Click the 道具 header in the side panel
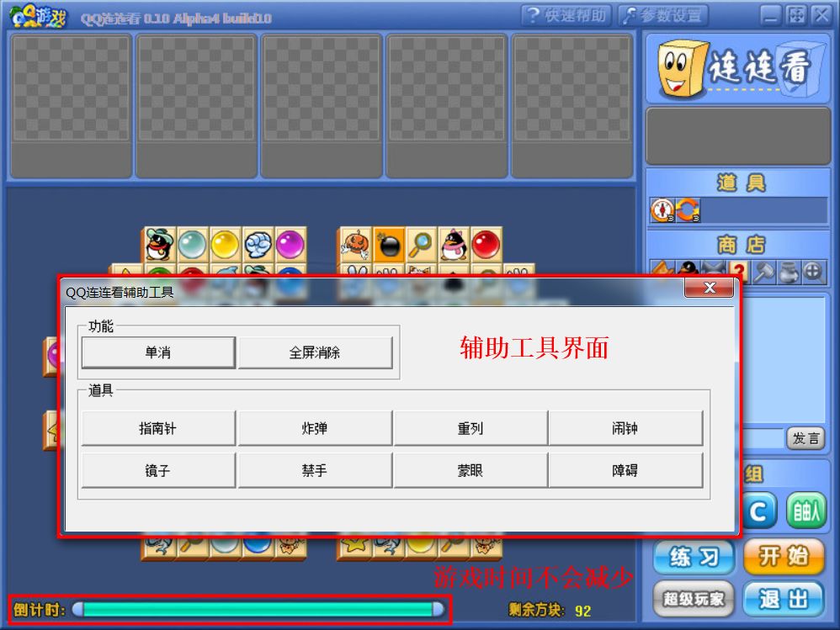The image size is (840, 630). click(x=741, y=183)
